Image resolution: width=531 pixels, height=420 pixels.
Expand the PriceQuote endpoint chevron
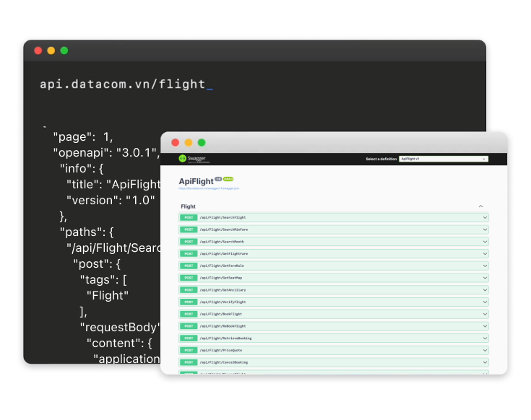pyautogui.click(x=485, y=350)
